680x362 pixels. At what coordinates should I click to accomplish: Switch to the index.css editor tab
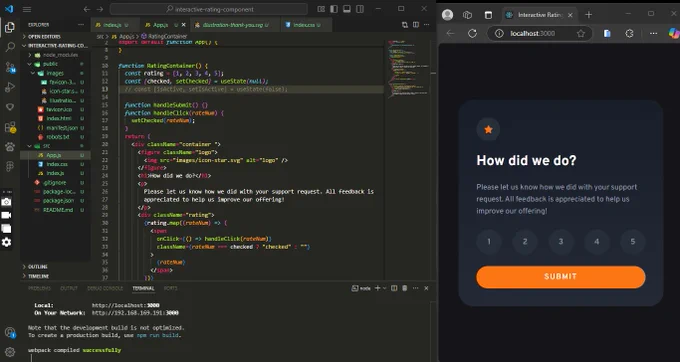pos(304,25)
